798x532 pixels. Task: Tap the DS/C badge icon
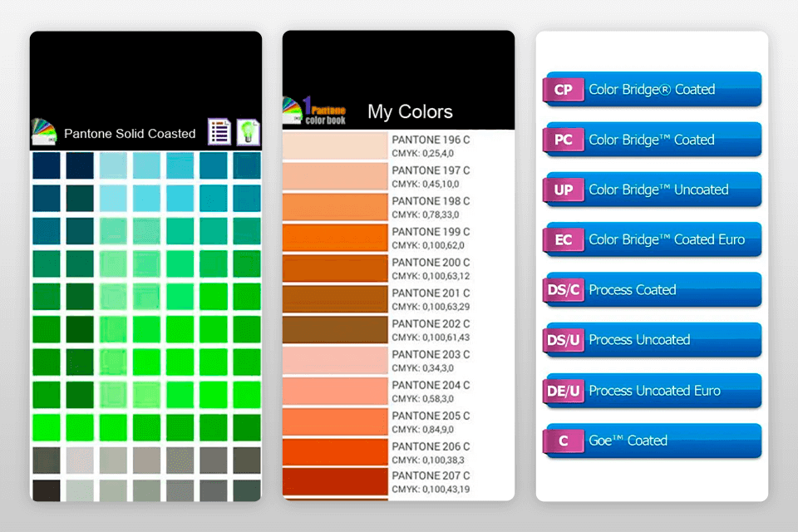coord(564,289)
